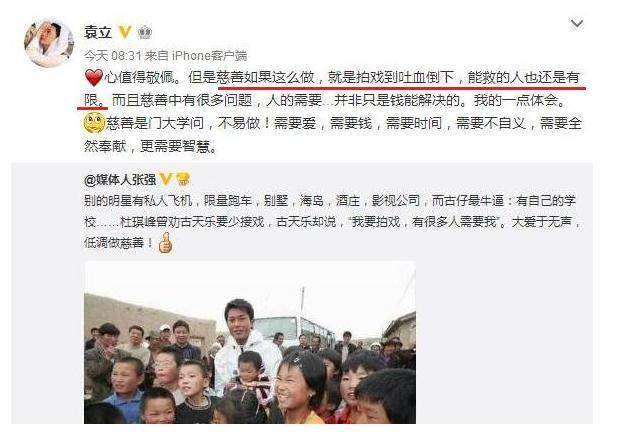The image size is (623, 432).
Task: Click the yellow V verified badge beside 袁立
Action: (x=125, y=32)
